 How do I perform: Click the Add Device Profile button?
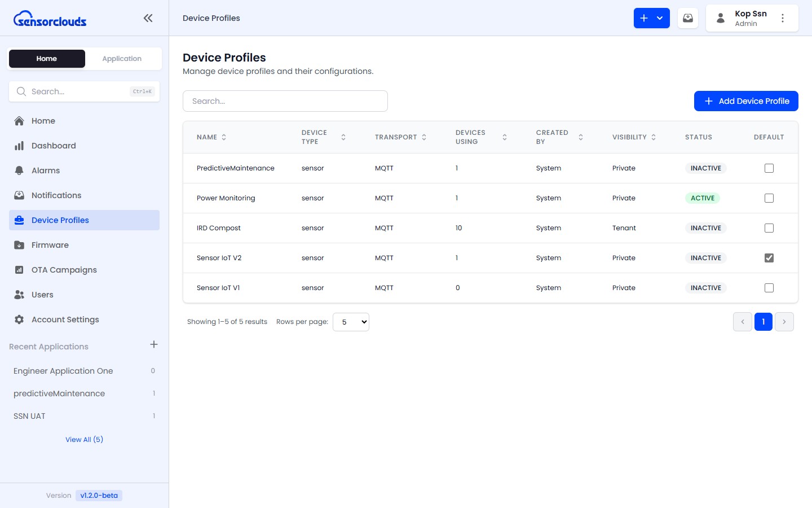tap(746, 101)
